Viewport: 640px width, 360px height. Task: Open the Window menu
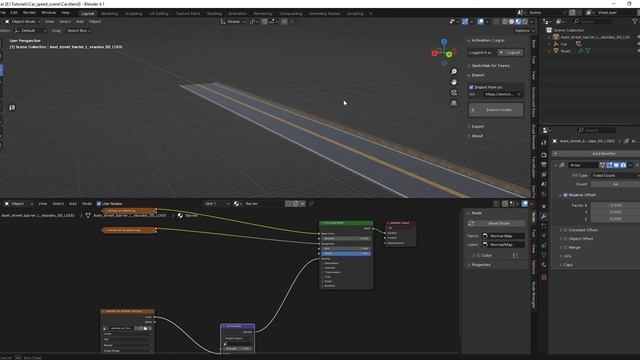coord(49,13)
